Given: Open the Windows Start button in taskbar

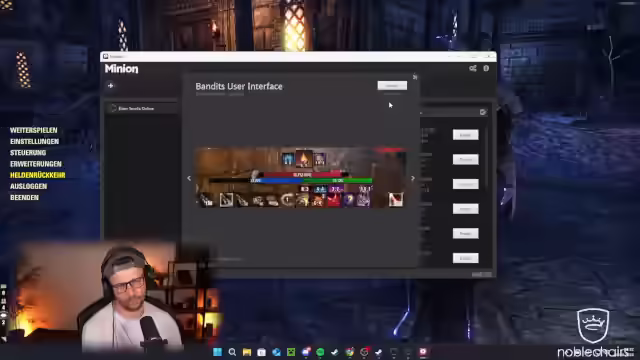Looking at the screenshot, I should pyautogui.click(x=217, y=352).
